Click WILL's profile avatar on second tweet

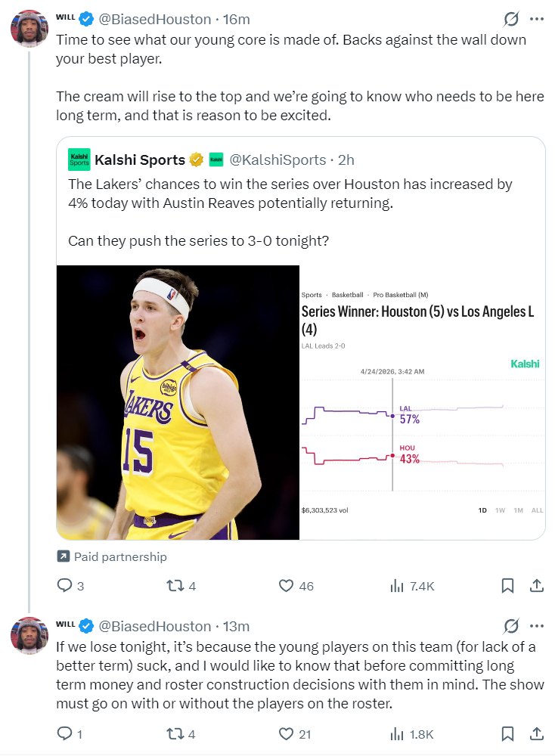tap(29, 636)
